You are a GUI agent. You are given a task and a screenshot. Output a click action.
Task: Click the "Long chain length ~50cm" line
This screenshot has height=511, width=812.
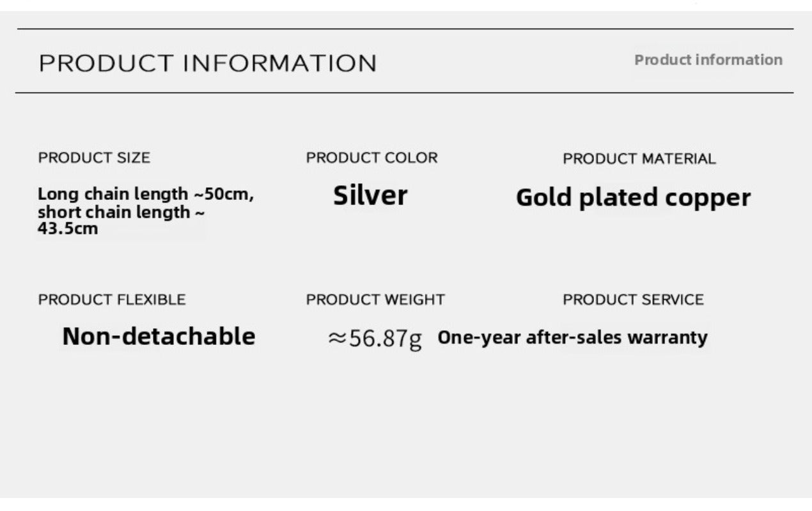coord(146,194)
